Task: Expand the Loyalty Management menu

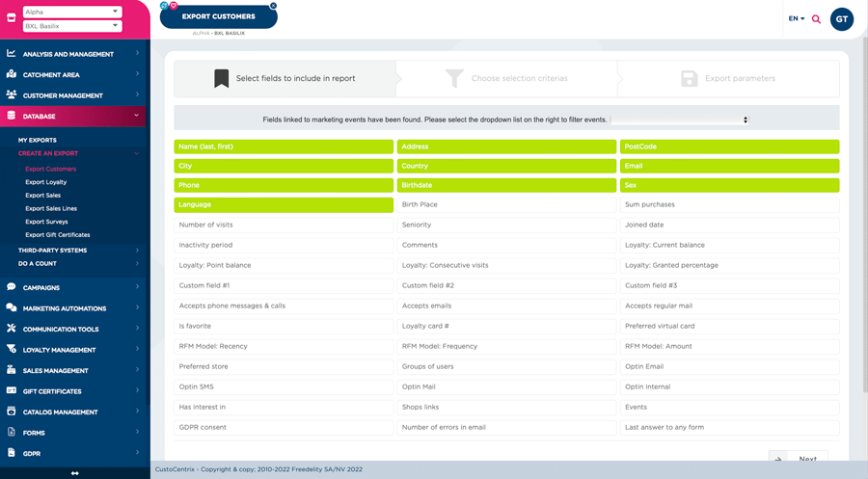Action: (74, 350)
